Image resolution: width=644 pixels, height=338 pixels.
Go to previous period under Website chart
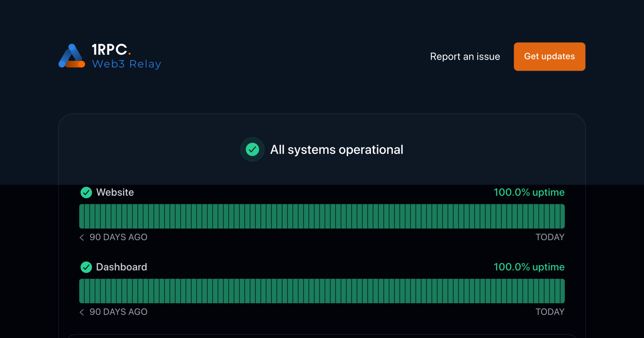(82, 237)
